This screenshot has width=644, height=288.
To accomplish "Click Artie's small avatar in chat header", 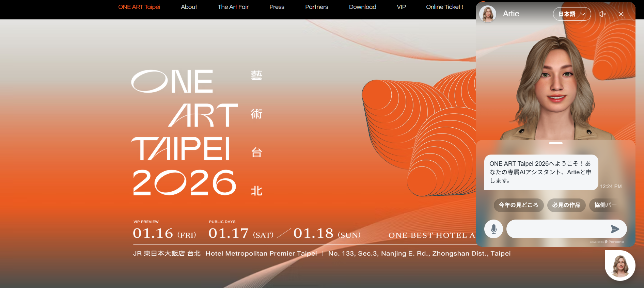I will pos(488,14).
